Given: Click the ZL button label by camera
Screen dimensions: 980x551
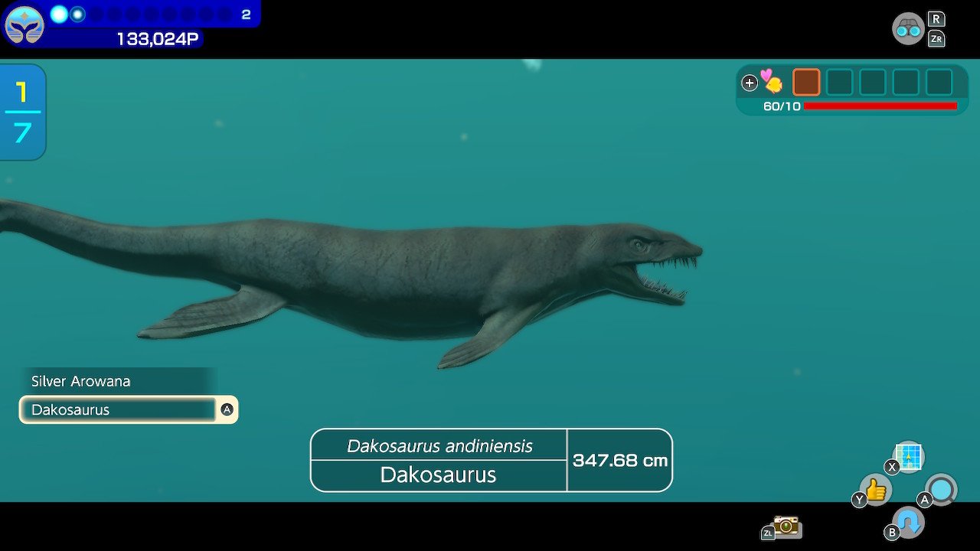Looking at the screenshot, I should click(x=768, y=533).
